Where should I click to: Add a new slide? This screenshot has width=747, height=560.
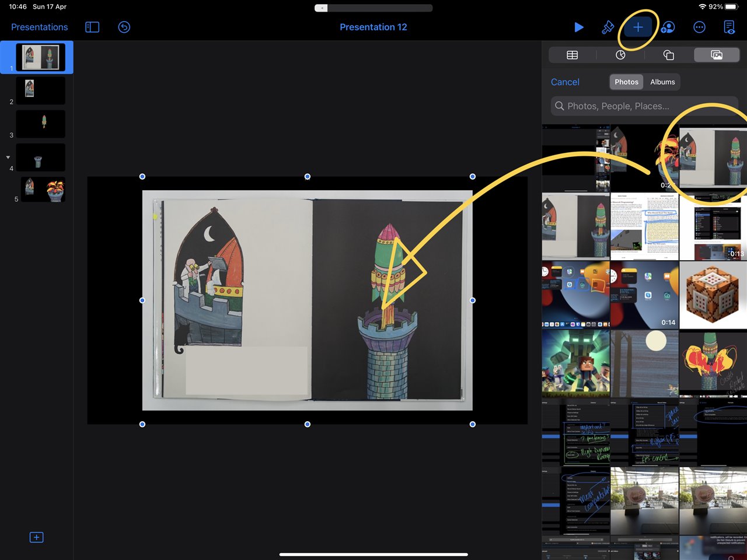click(x=36, y=537)
